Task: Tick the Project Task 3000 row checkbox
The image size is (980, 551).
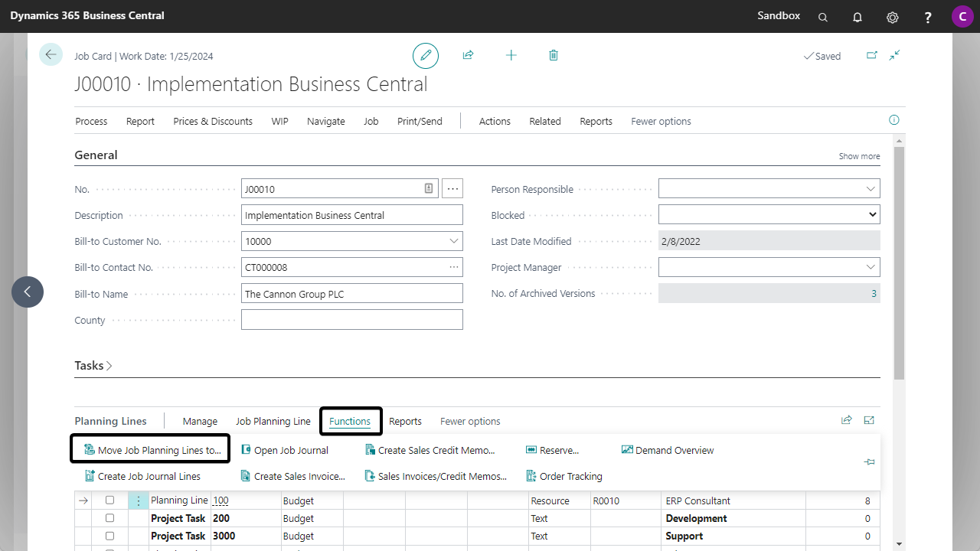Action: (109, 536)
